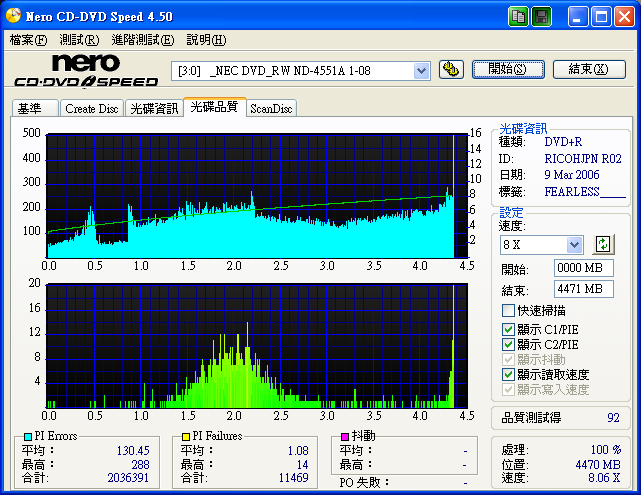Toggle 顯示 C1/PIE checkbox
This screenshot has height=495, width=641.
(x=508, y=329)
